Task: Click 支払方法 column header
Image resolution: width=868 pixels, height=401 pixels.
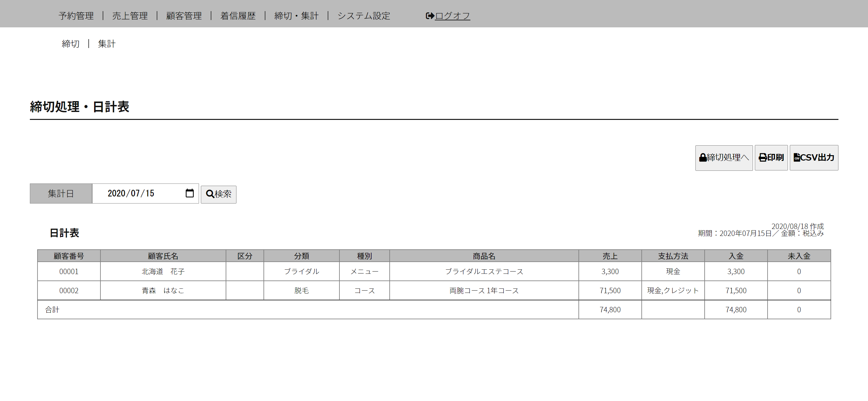Action: [673, 256]
